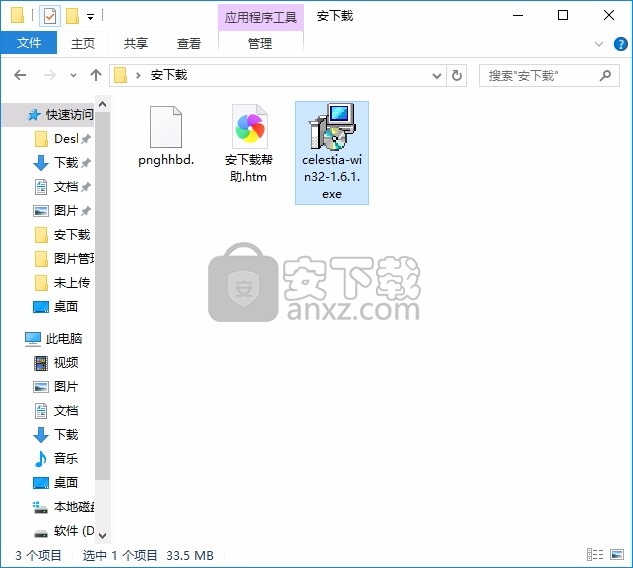Expand the ribbon with the chevron
The height and width of the screenshot is (568, 633).
click(x=599, y=44)
